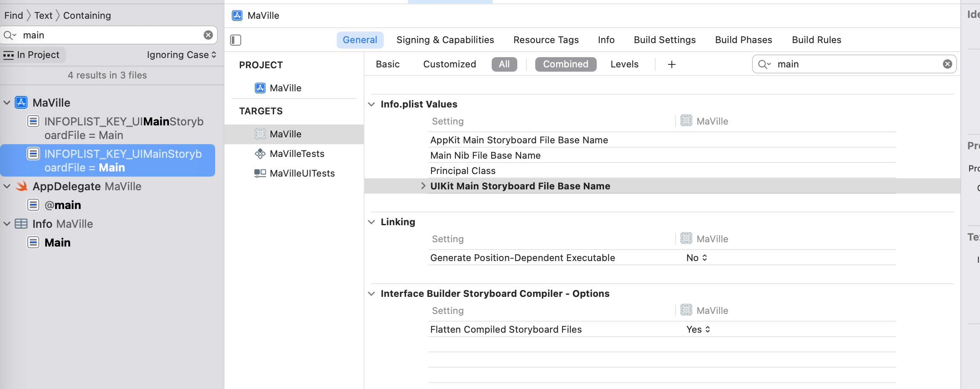Collapse the Info.plist Values section

[x=372, y=104]
